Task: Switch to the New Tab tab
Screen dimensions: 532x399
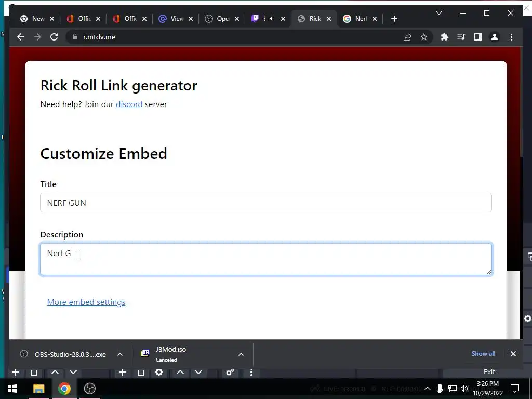Action: pos(37,19)
